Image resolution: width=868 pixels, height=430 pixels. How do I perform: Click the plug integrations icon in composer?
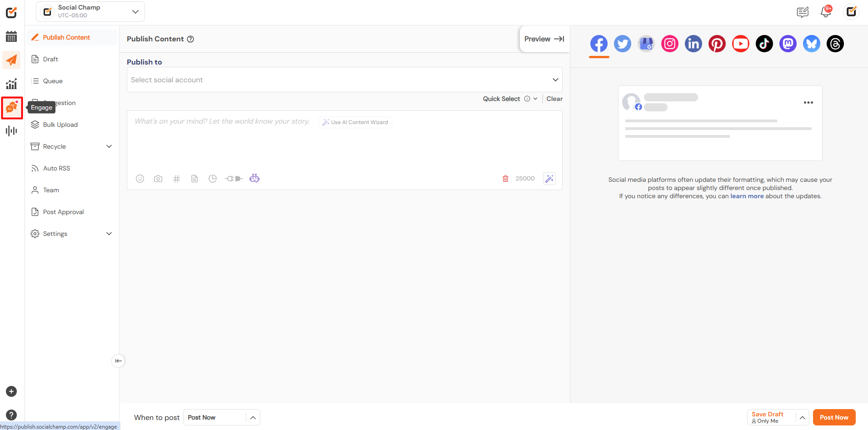pyautogui.click(x=234, y=179)
